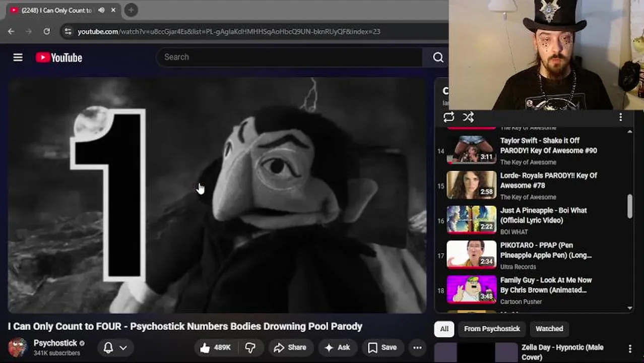Click Cartoon Pusher channel name

[521, 301]
